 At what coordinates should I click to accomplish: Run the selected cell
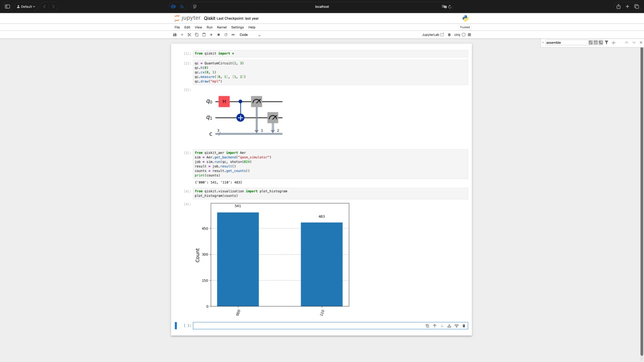click(x=211, y=35)
